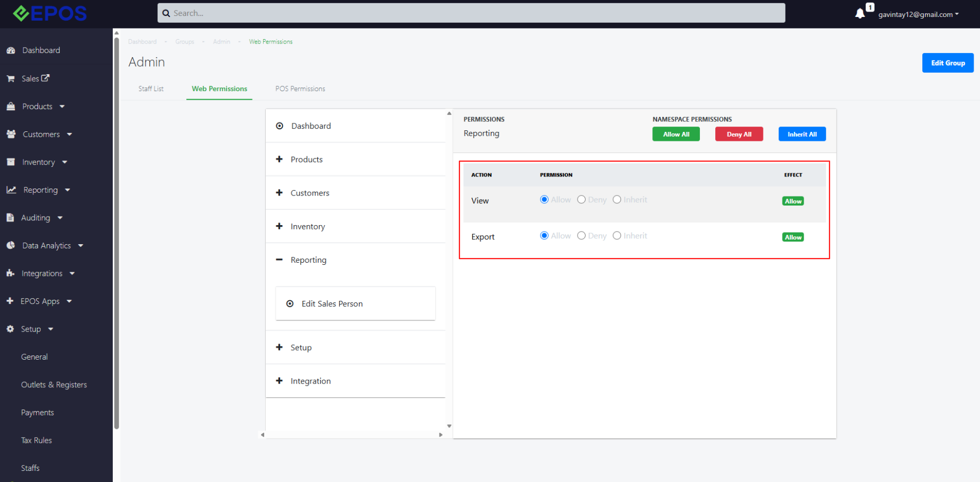The height and width of the screenshot is (482, 980).
Task: Expand the Inventory permissions node
Action: pyautogui.click(x=280, y=226)
